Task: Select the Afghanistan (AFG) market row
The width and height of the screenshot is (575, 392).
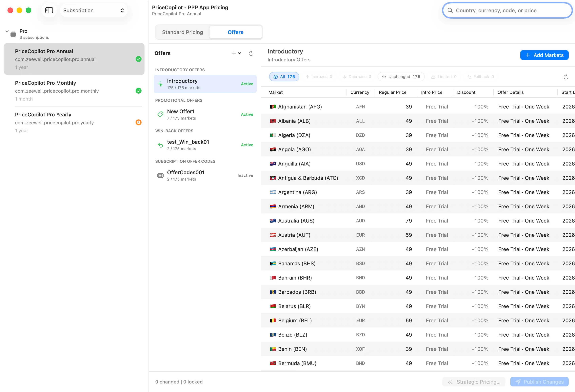Action: point(418,107)
